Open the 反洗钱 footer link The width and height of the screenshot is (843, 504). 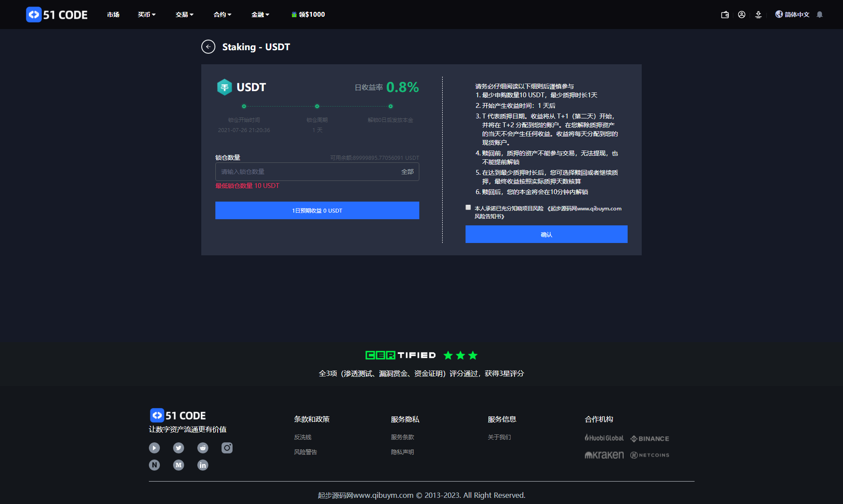click(x=303, y=437)
